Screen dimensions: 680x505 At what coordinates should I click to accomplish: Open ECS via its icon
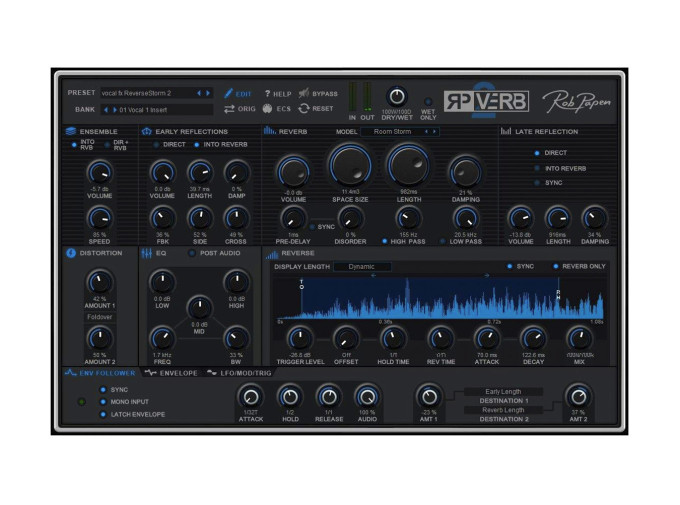pyautogui.click(x=267, y=108)
